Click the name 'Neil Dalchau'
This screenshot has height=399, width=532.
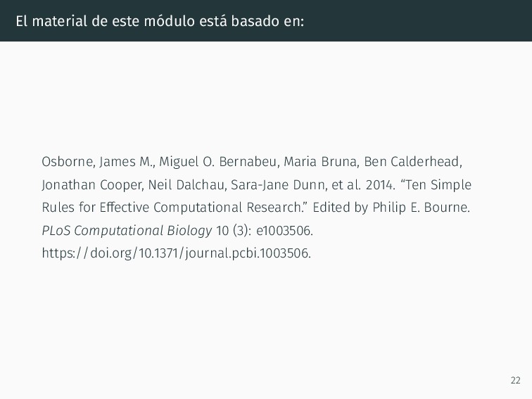[x=186, y=185]
